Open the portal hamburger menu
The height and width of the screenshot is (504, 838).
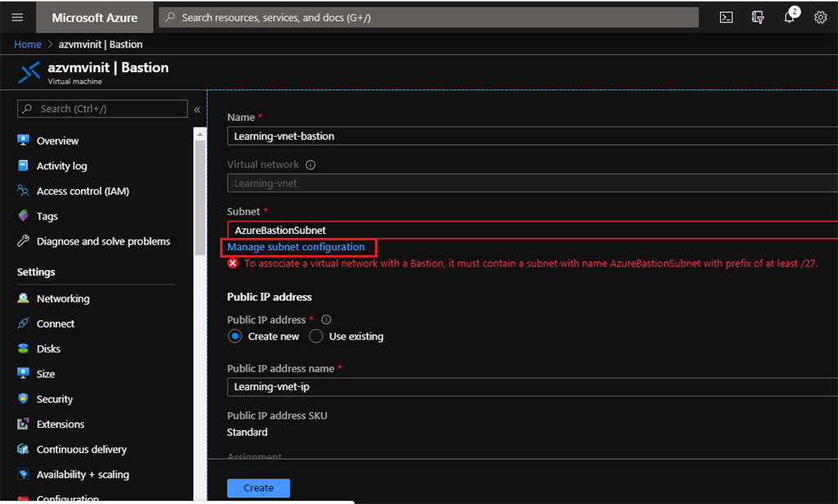coord(17,16)
